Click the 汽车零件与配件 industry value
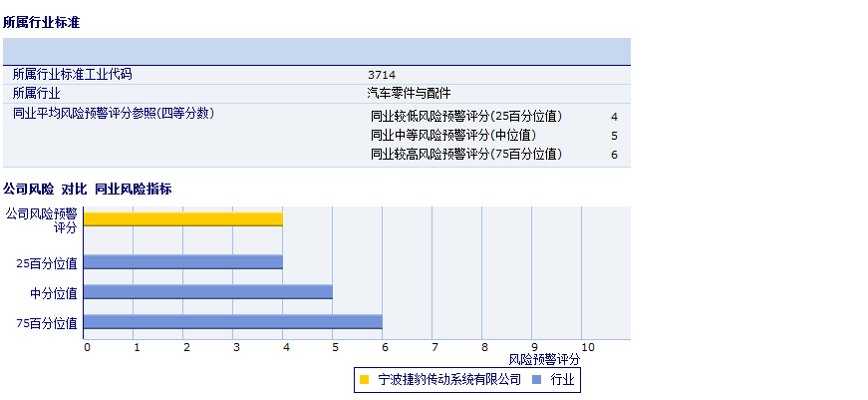The image size is (868, 400). (410, 94)
